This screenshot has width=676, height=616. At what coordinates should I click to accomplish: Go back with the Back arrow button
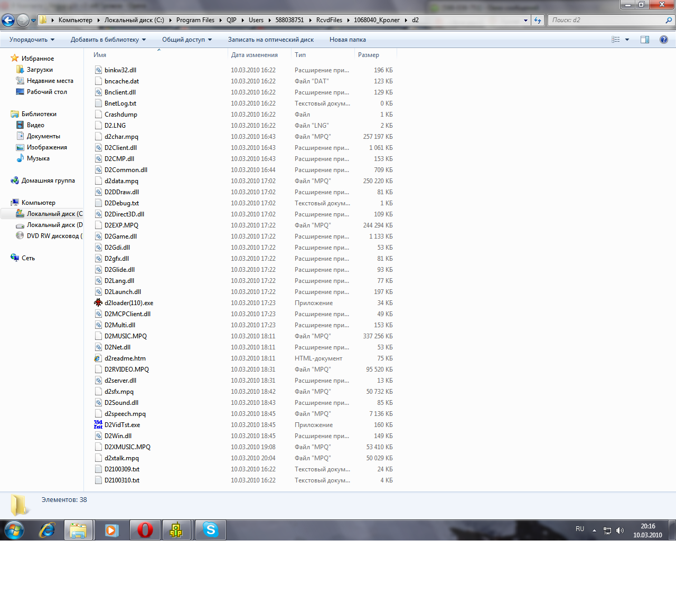pyautogui.click(x=8, y=21)
